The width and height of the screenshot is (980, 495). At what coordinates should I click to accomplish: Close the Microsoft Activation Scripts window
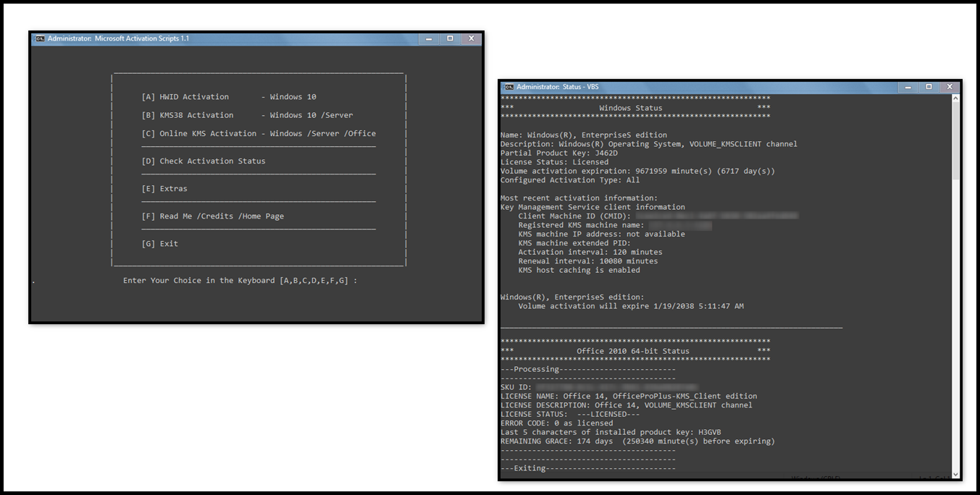(x=472, y=38)
